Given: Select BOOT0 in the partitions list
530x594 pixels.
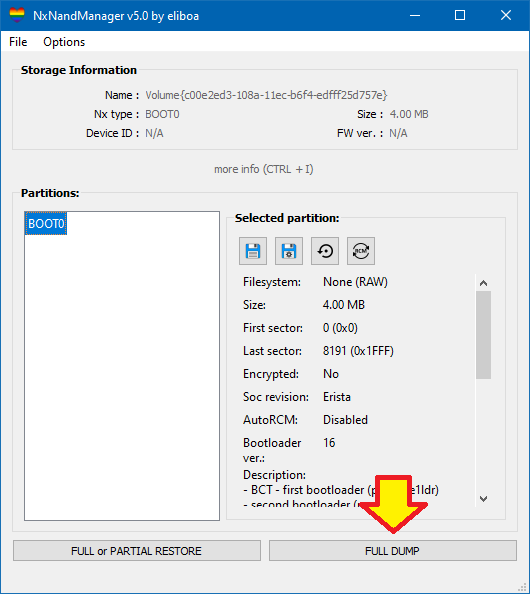Looking at the screenshot, I should click(x=46, y=224).
